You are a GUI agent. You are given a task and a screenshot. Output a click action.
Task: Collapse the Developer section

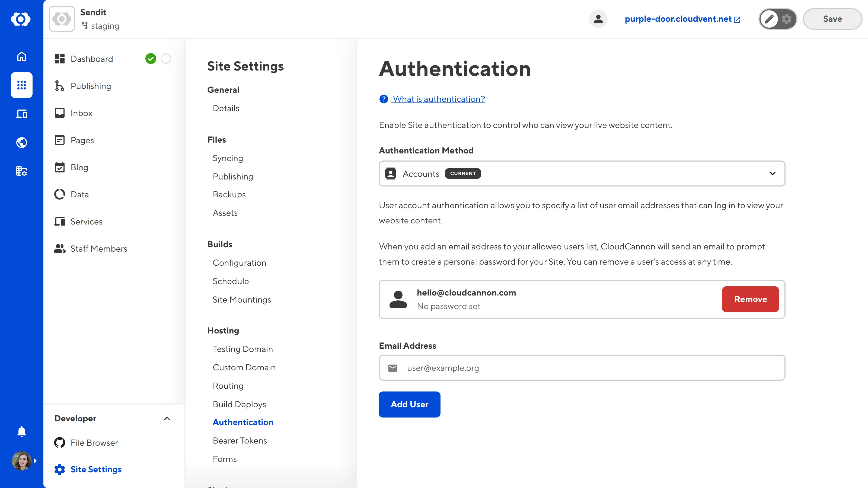(167, 419)
